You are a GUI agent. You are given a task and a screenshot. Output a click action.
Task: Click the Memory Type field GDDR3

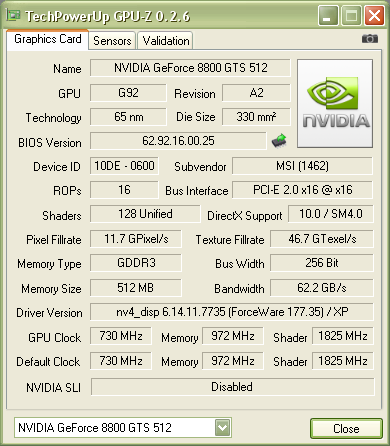click(136, 263)
